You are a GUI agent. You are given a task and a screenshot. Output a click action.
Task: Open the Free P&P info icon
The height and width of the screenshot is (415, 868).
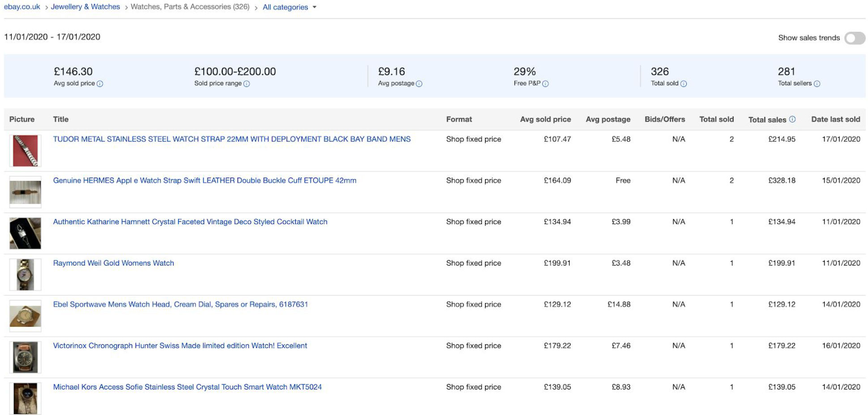click(545, 84)
